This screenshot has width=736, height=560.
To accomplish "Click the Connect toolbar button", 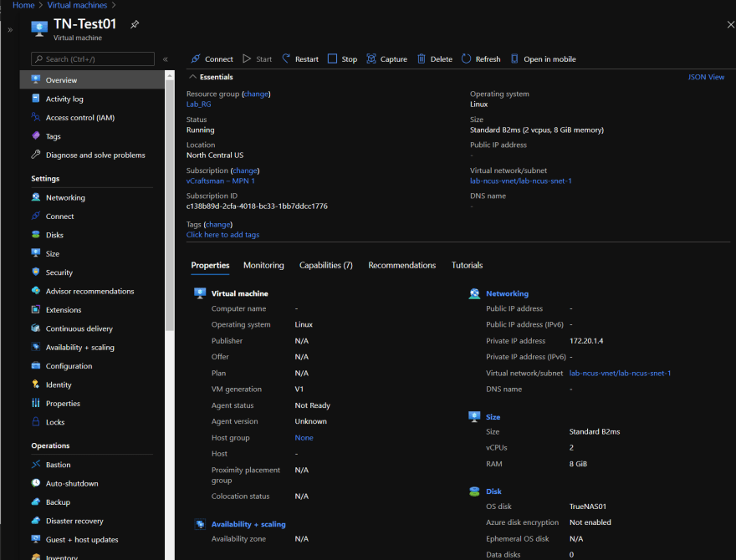I will click(x=212, y=59).
